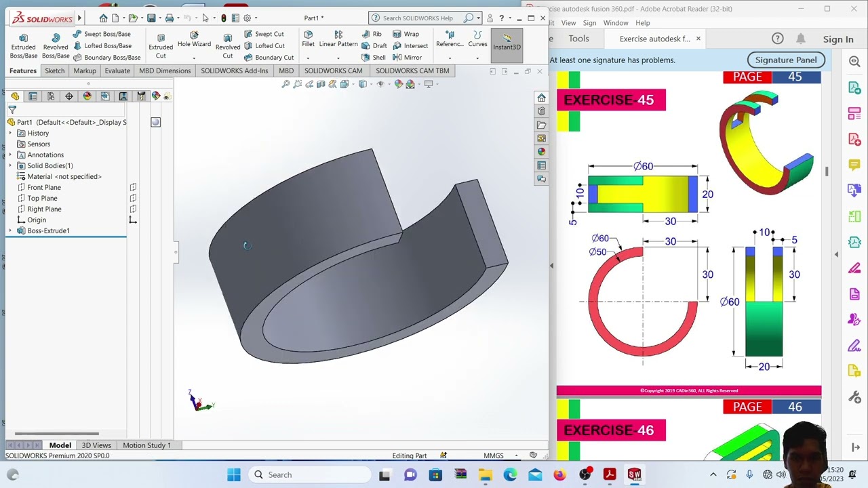Open the Hole Wizard dropdown arrow

pos(194,57)
